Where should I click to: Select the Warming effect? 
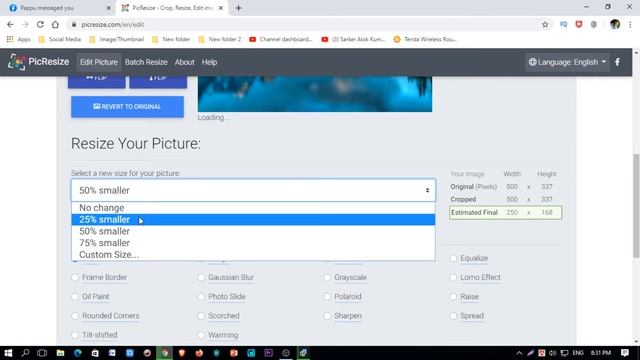tap(201, 335)
